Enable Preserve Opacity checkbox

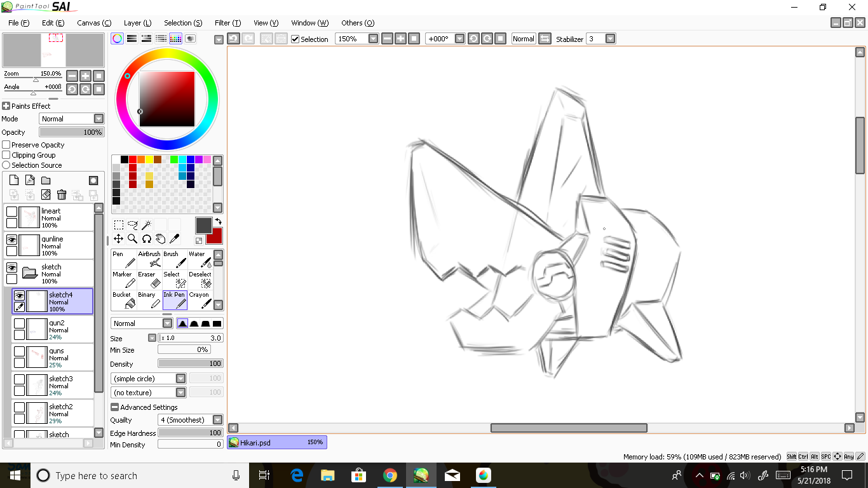click(x=6, y=145)
